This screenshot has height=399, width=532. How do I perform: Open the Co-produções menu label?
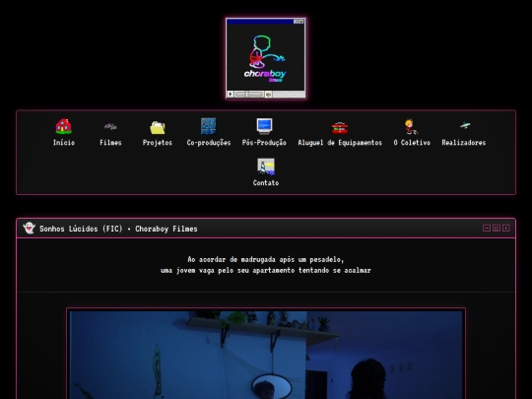coord(209,143)
